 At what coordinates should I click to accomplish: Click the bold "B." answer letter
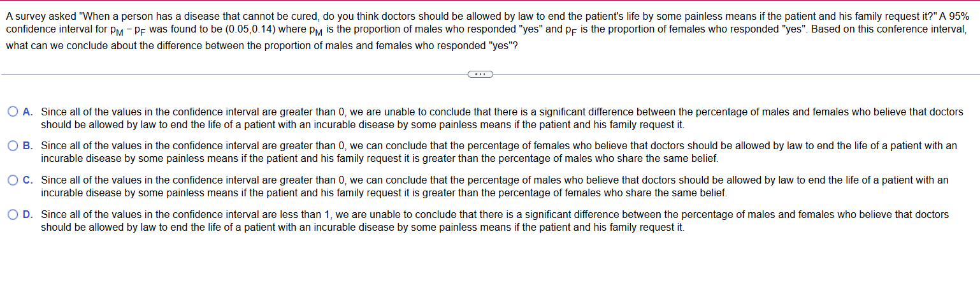point(28,147)
